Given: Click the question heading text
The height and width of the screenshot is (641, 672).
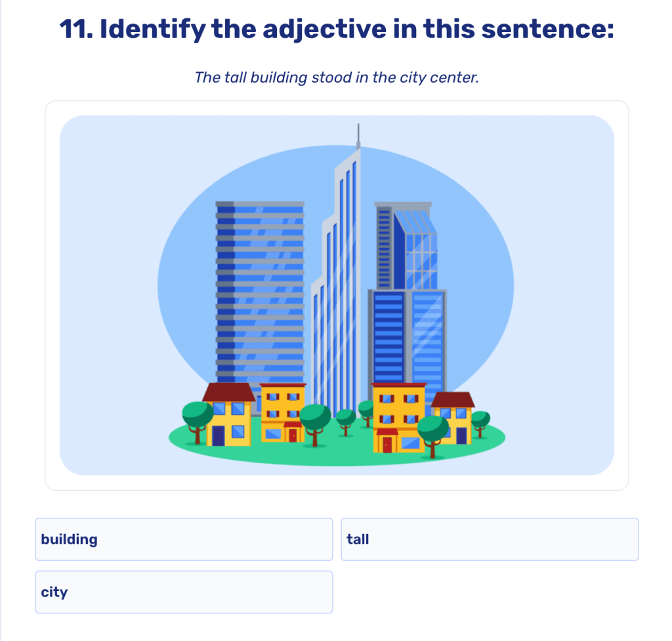Looking at the screenshot, I should click(x=336, y=29).
